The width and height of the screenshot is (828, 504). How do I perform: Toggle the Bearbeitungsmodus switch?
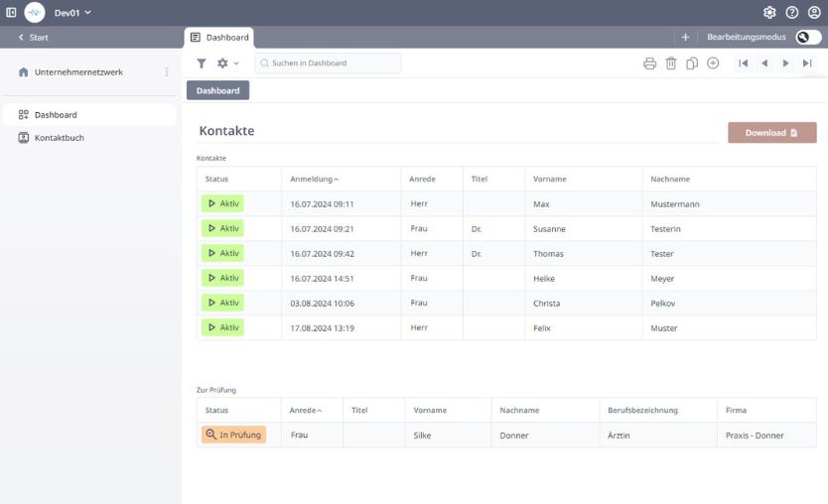(808, 37)
